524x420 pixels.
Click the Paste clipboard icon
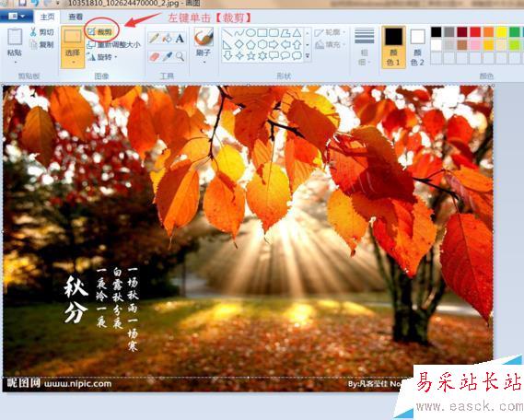(x=15, y=37)
